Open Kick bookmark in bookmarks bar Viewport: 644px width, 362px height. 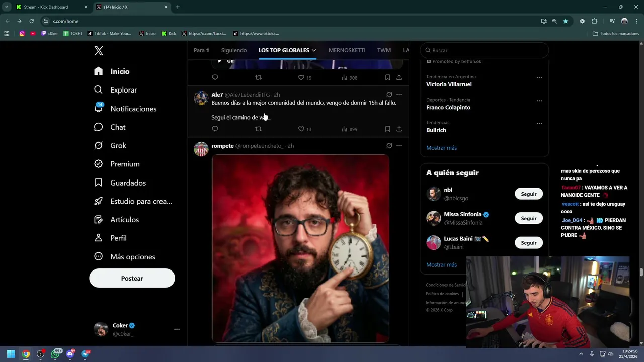point(169,34)
